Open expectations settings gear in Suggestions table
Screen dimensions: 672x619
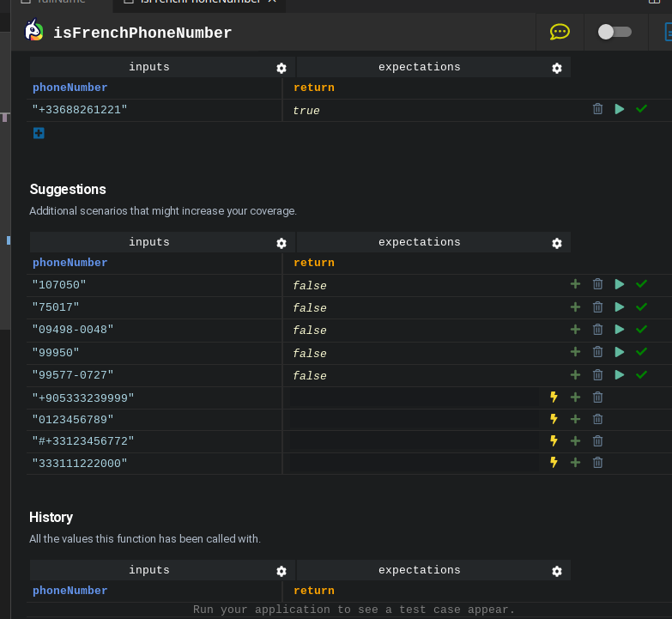pos(556,243)
